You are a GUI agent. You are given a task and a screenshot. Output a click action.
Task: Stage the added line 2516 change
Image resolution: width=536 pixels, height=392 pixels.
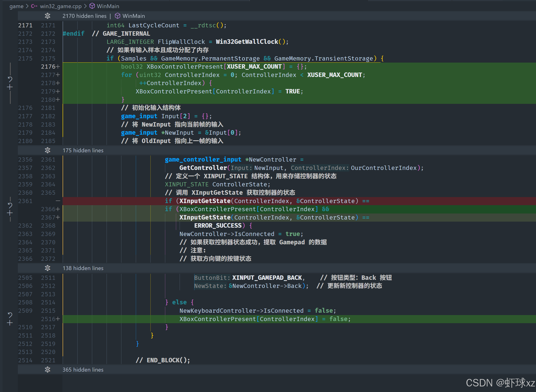[x=10, y=323]
